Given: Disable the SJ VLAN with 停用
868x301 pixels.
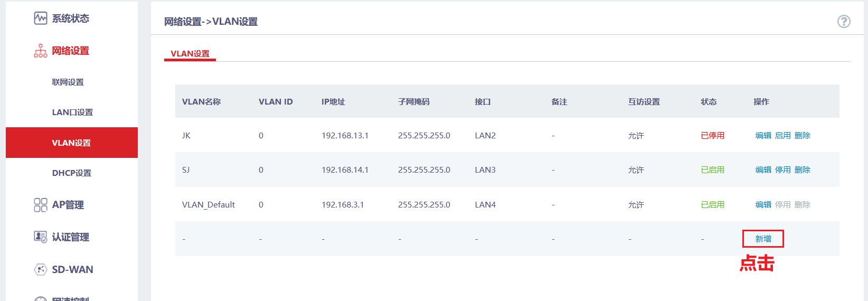Looking at the screenshot, I should (782, 170).
